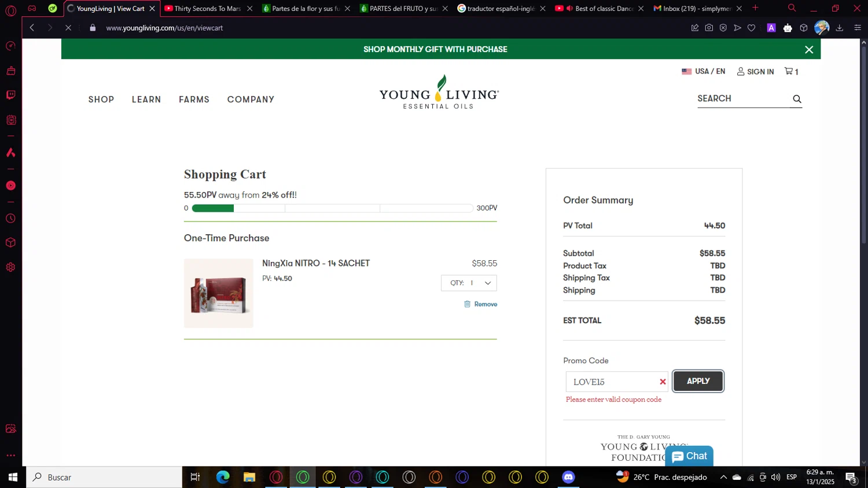Switch to Partes de la flor tab

306,8
